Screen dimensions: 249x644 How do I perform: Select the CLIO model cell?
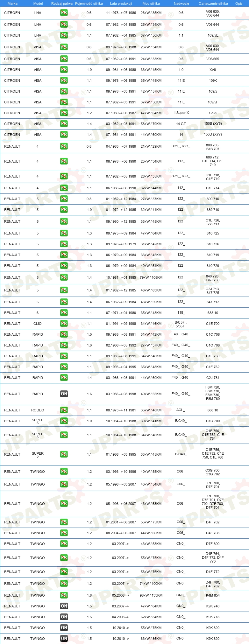pyautogui.click(x=38, y=324)
